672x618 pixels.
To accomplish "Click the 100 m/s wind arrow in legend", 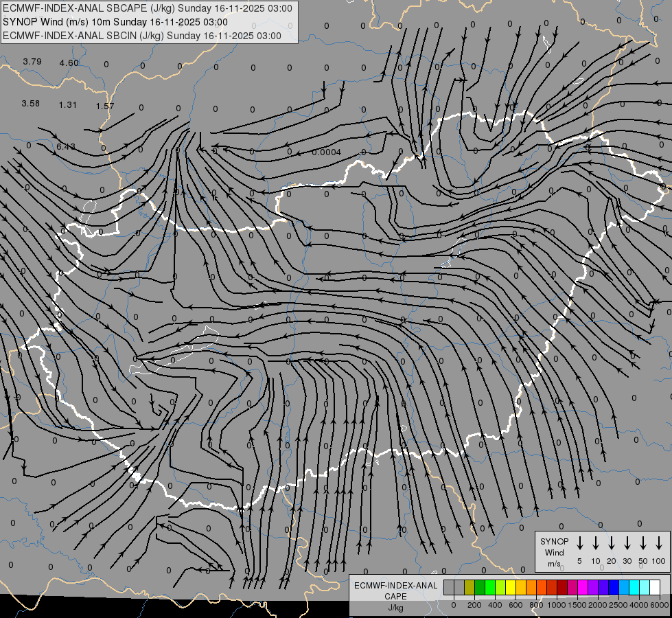I will coord(659,543).
